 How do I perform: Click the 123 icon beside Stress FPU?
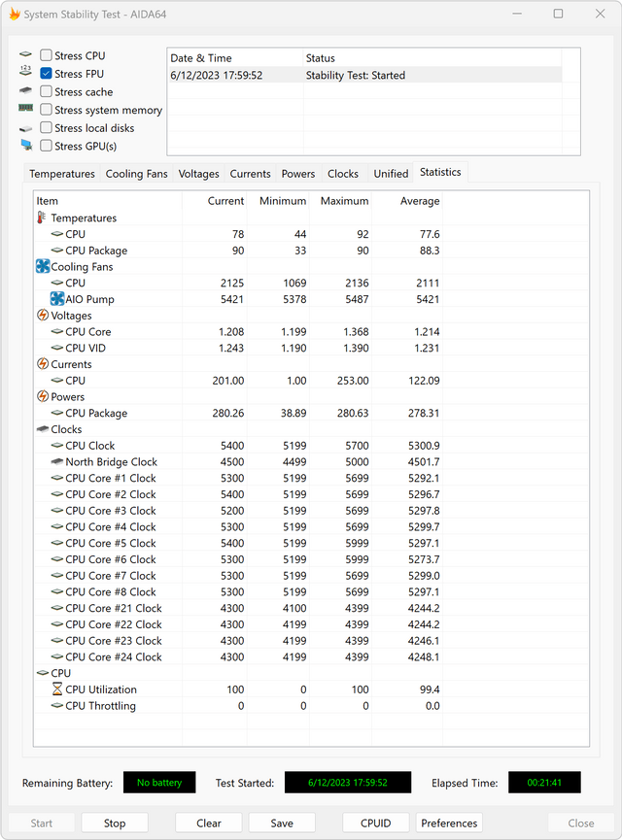(25, 70)
